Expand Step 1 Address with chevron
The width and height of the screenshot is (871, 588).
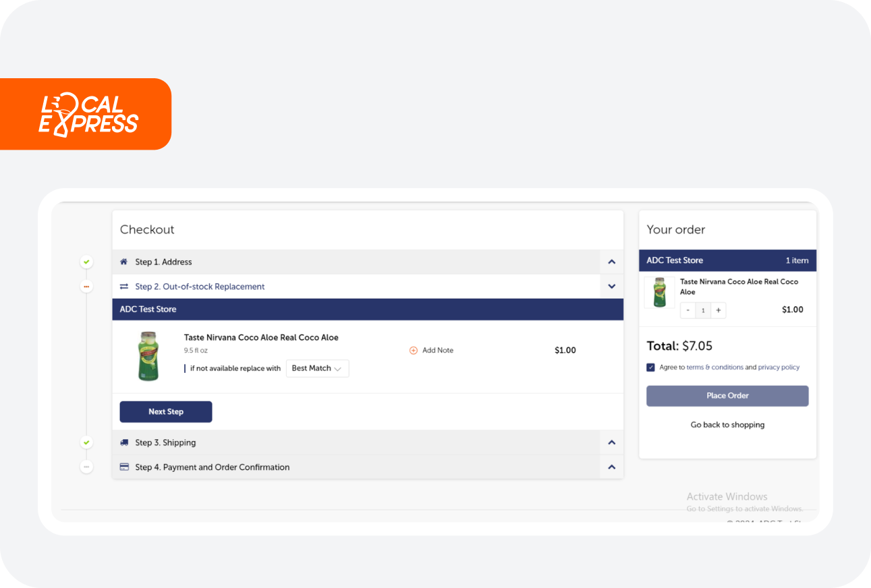pyautogui.click(x=612, y=262)
